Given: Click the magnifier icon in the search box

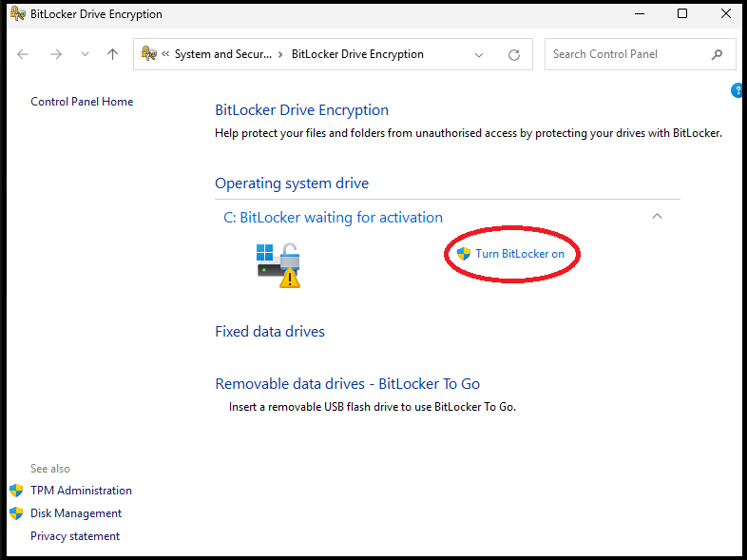Looking at the screenshot, I should tap(717, 55).
